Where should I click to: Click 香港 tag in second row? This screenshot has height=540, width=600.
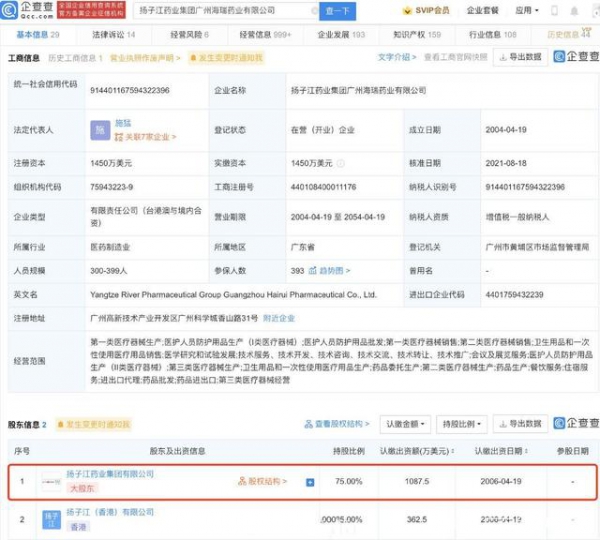point(78,527)
